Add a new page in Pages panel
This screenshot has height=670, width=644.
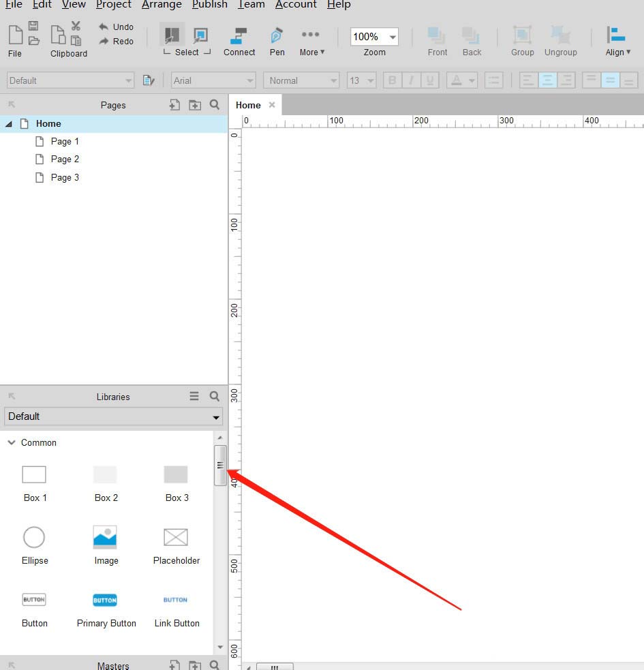point(174,105)
